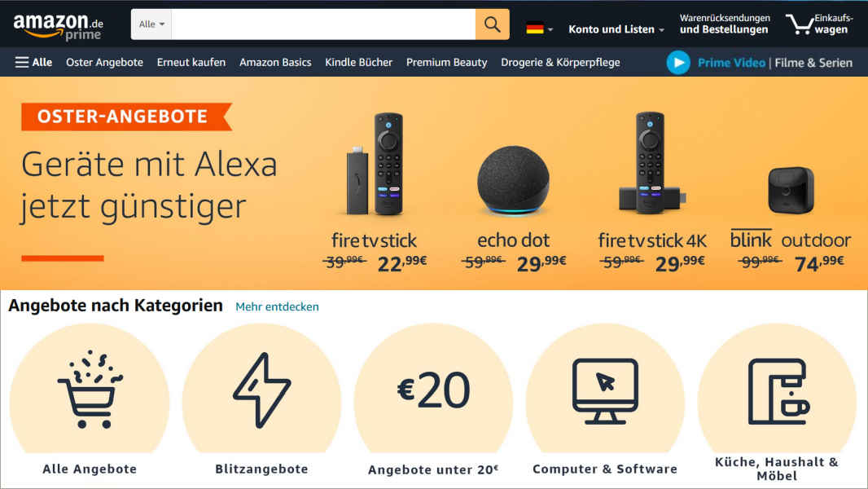The width and height of the screenshot is (868, 489).
Task: Open Amazon Basics from navigation bar
Action: pyautogui.click(x=275, y=63)
